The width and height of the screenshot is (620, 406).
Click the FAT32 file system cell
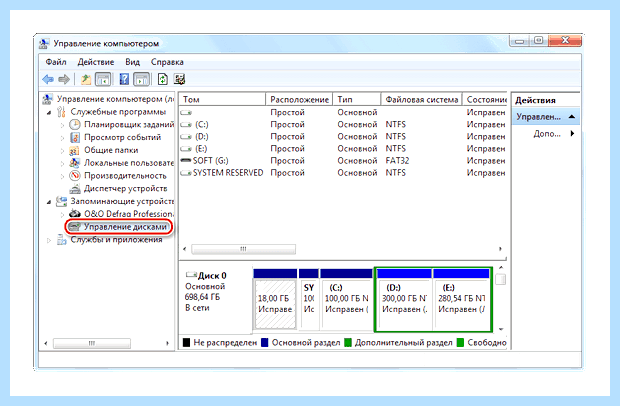(397, 161)
